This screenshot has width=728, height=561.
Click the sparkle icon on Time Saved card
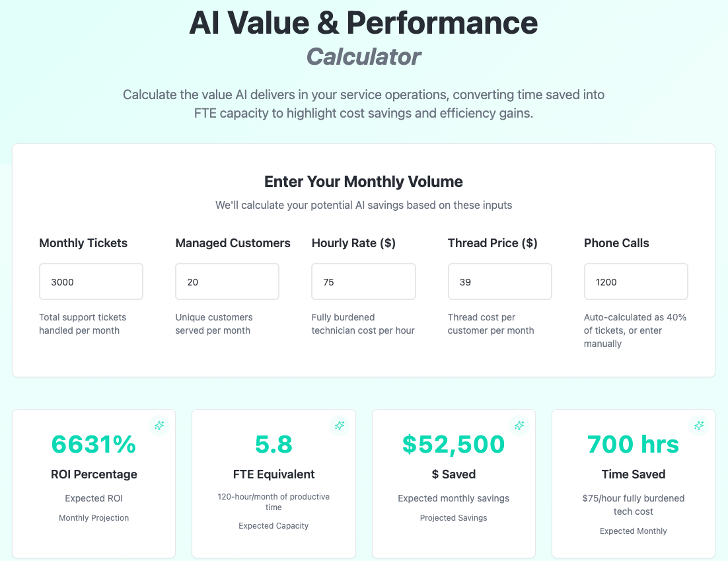click(699, 426)
